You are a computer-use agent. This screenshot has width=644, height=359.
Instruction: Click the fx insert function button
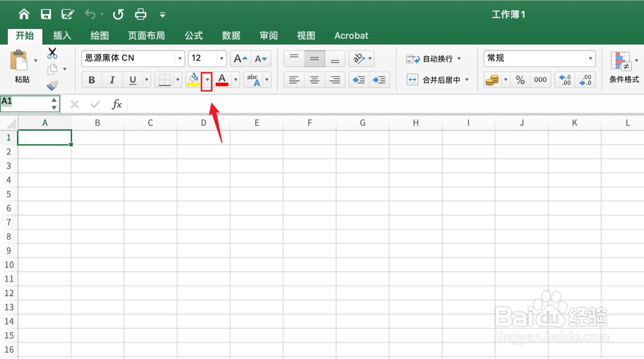[x=117, y=104]
